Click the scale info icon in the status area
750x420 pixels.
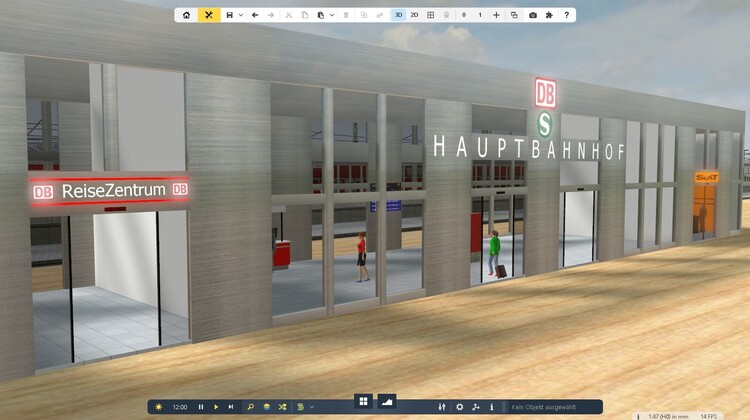click(638, 417)
